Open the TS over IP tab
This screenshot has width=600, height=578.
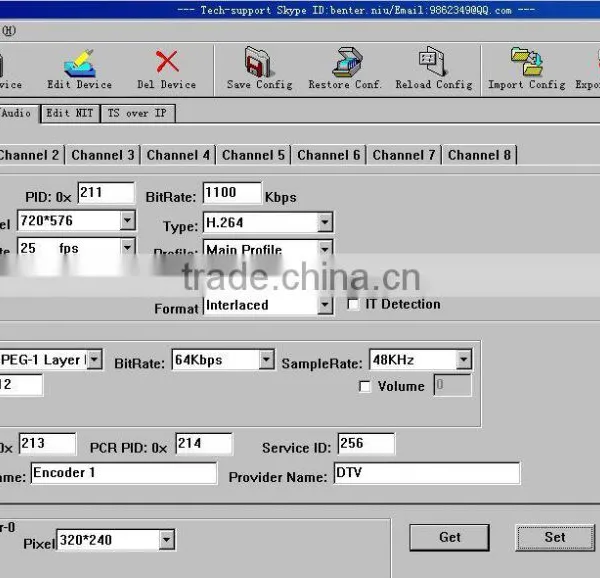coord(137,113)
